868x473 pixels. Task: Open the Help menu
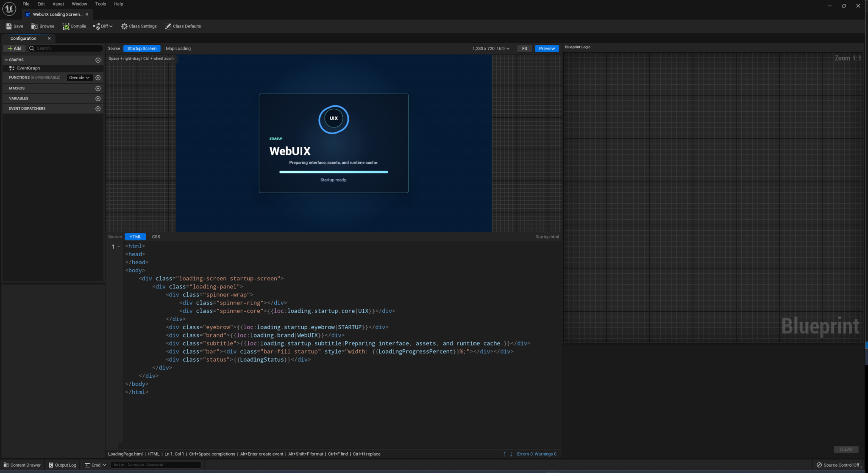click(119, 4)
